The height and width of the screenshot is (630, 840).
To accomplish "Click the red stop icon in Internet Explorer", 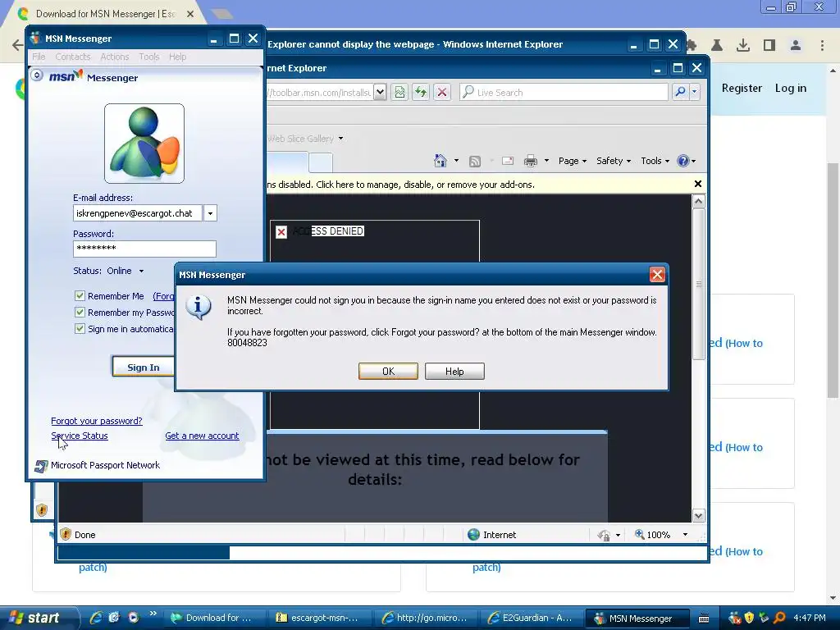I will point(442,92).
